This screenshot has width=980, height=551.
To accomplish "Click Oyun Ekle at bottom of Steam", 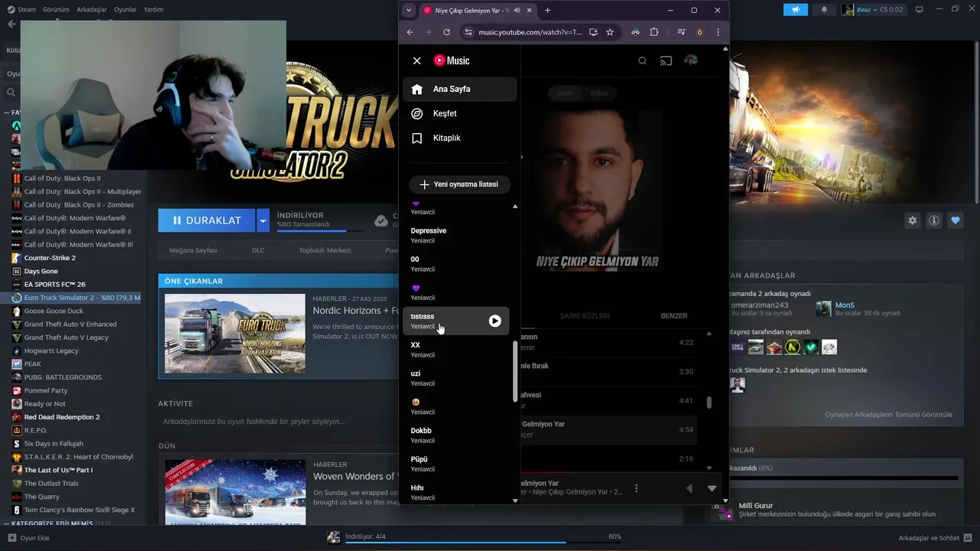I will click(x=28, y=538).
